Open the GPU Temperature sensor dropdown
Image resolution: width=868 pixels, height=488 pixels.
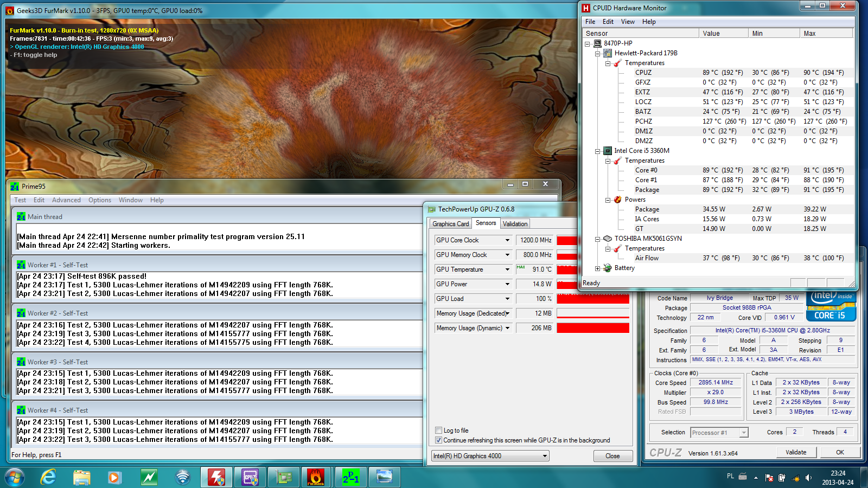click(x=508, y=269)
